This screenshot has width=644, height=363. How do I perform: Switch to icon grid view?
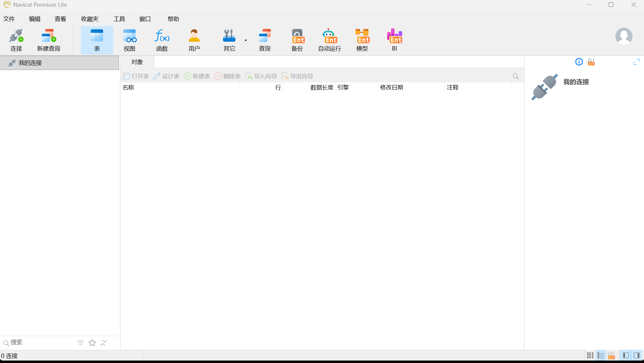click(590, 355)
